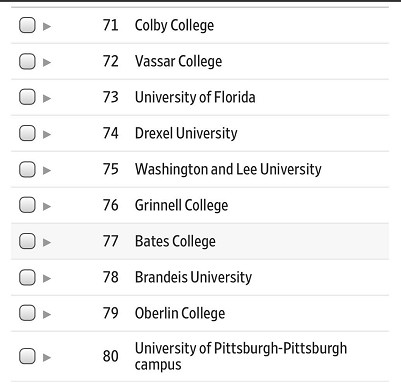Image resolution: width=401 pixels, height=384 pixels.
Task: Expand the Drexel University row arrow
Action: pos(47,134)
